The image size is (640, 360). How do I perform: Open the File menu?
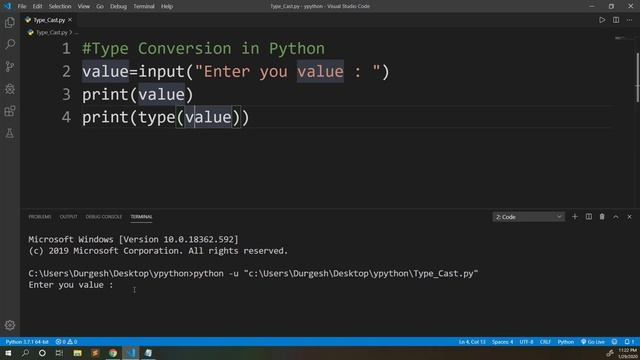22,6
